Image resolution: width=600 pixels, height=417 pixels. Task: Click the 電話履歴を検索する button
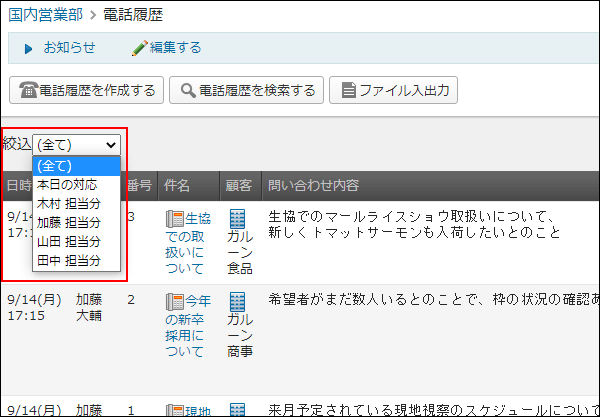click(246, 90)
